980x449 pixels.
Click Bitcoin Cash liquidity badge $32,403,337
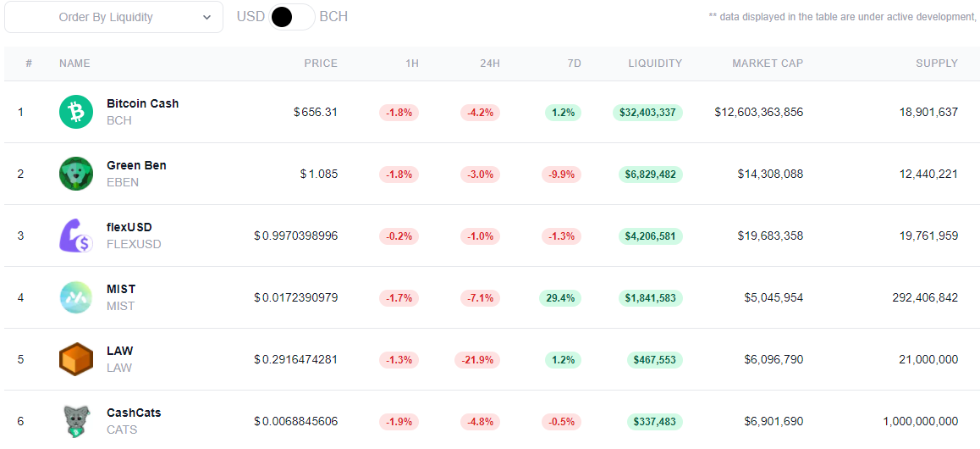647,113
